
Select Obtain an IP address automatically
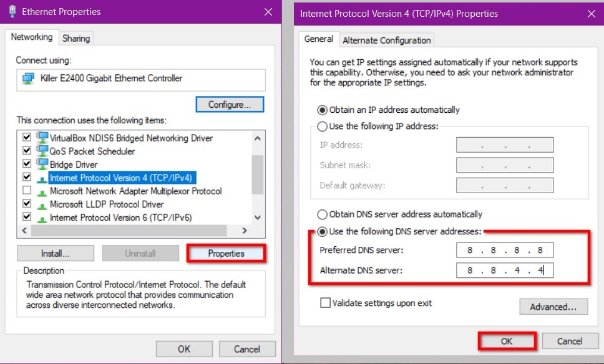pos(322,109)
